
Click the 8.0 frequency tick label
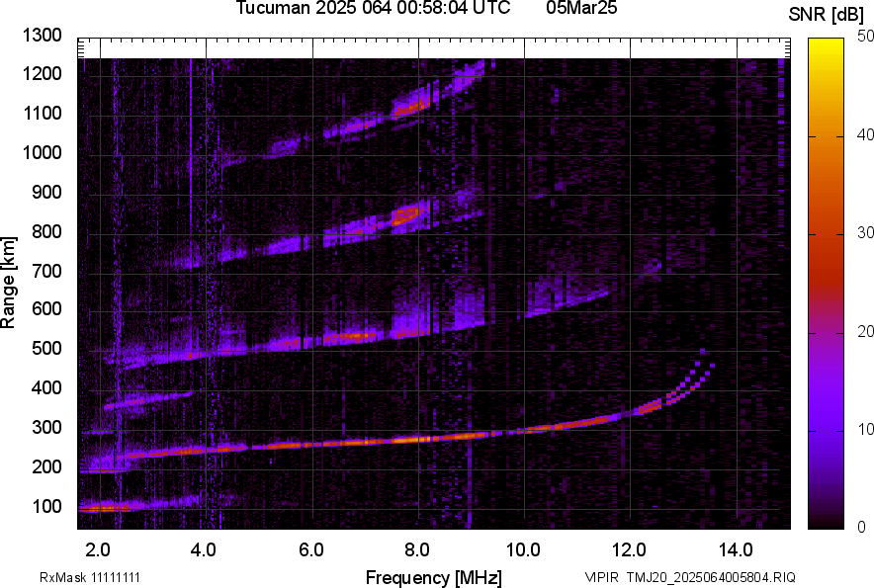point(417,548)
